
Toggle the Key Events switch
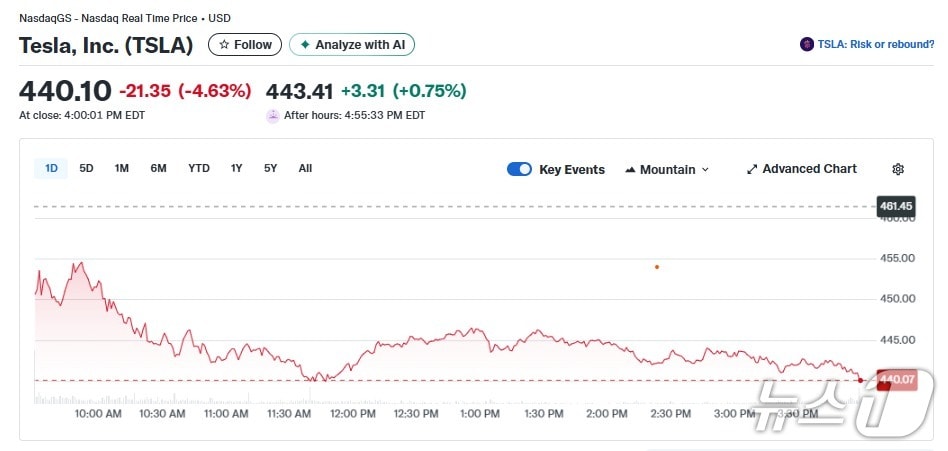519,169
